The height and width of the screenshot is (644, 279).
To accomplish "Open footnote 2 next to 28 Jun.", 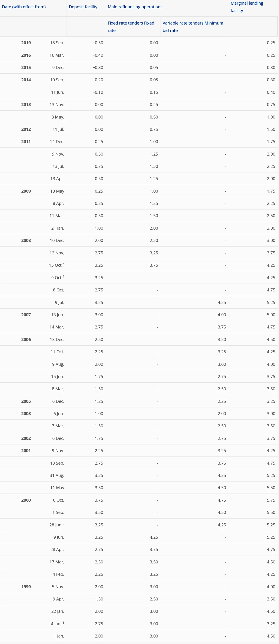I will tap(63, 524).
